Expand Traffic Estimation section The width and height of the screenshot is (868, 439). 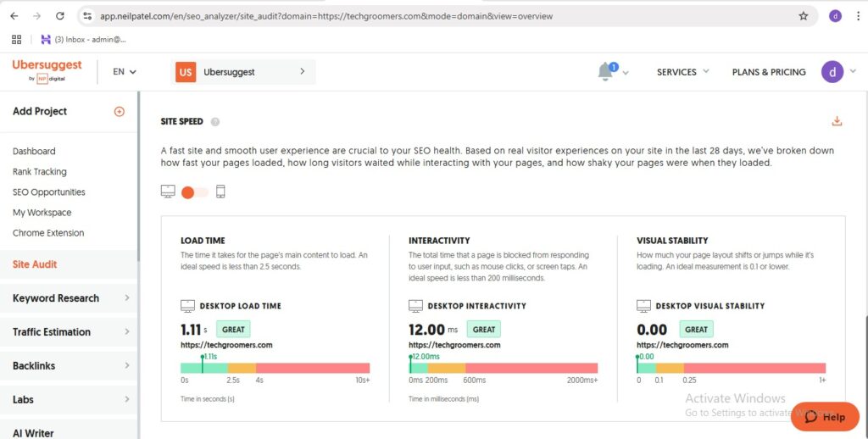click(x=69, y=331)
